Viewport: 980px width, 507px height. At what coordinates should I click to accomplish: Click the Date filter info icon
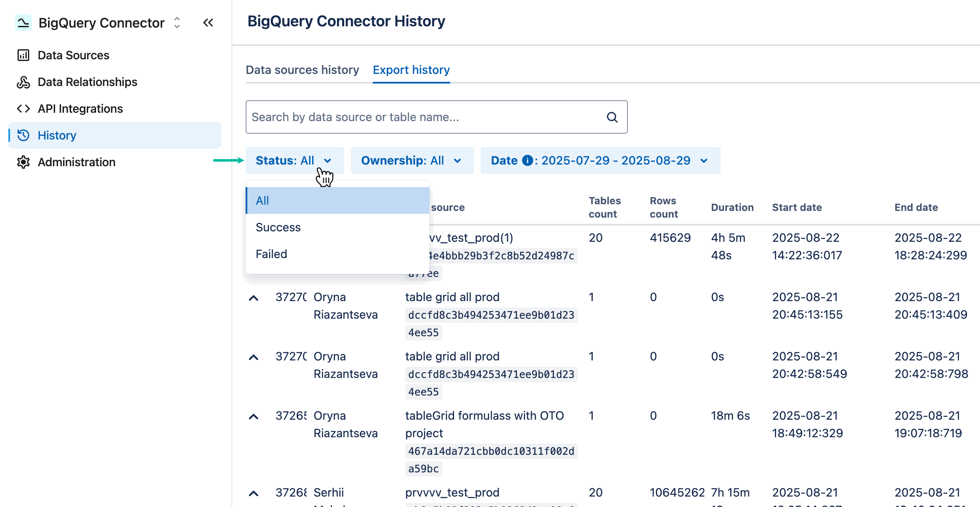[527, 160]
